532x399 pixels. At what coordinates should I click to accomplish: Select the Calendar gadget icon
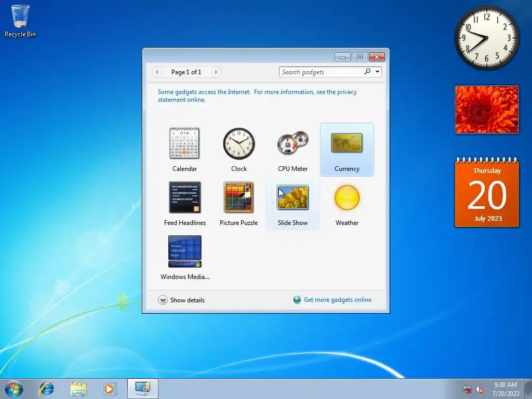(184, 143)
